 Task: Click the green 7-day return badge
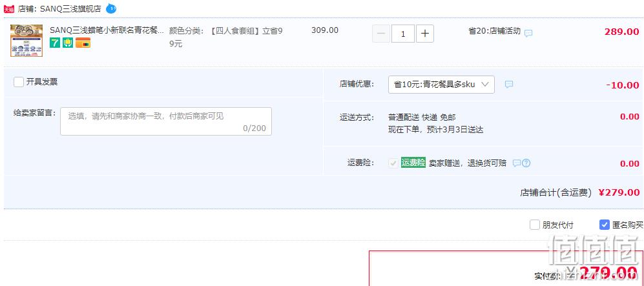[x=55, y=43]
